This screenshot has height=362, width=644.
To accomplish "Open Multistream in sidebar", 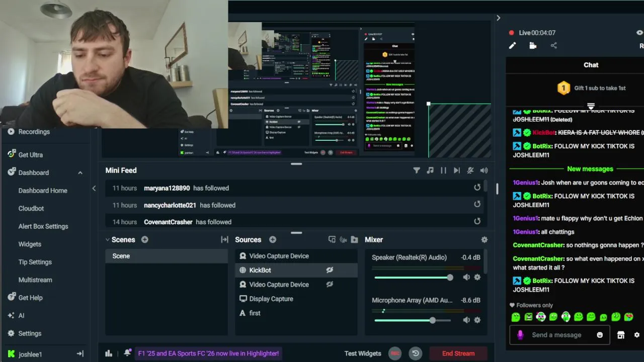I will coord(35,280).
